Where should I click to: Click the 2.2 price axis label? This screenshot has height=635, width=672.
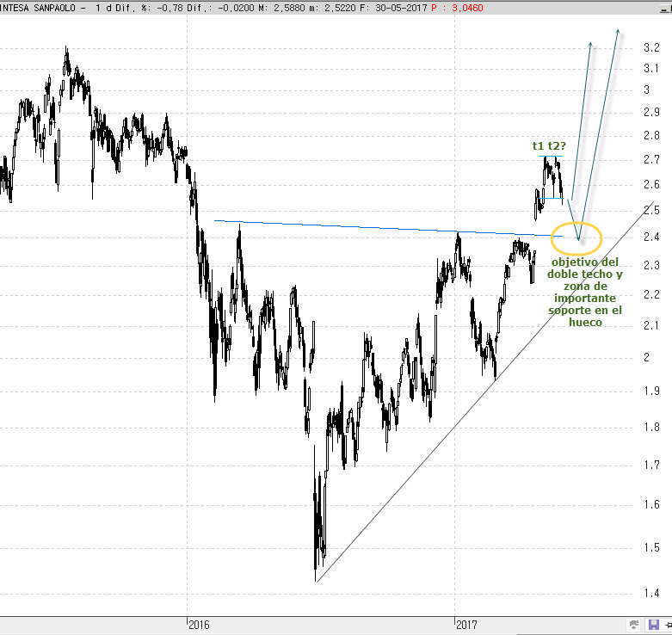(651, 294)
